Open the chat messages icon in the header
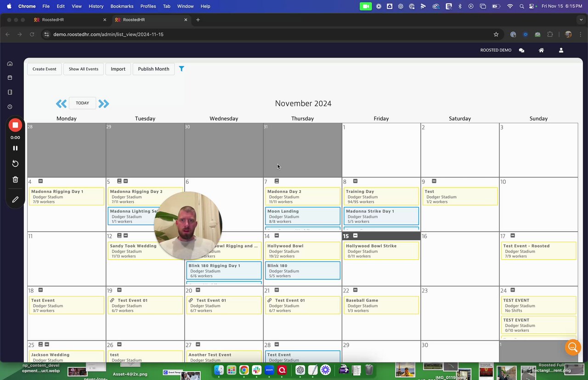Screen dimensions: 588x380 point(521,51)
